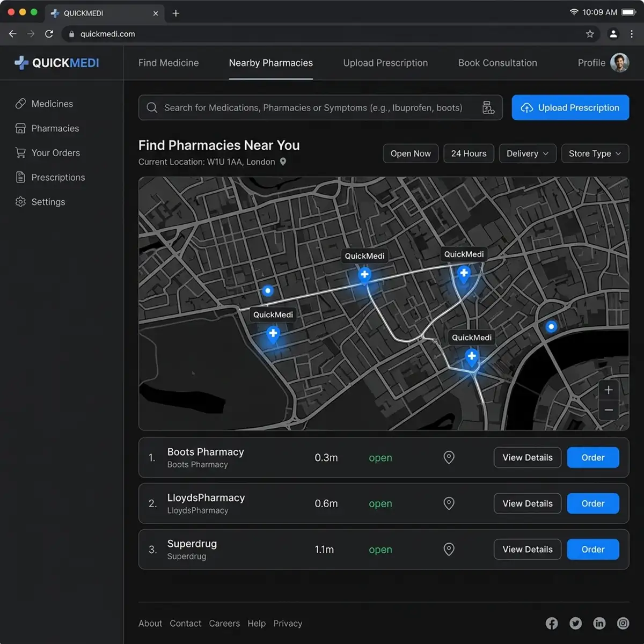Viewport: 644px width, 644px height.
Task: Select the QuickMedi map marker on the left
Action: click(x=273, y=335)
